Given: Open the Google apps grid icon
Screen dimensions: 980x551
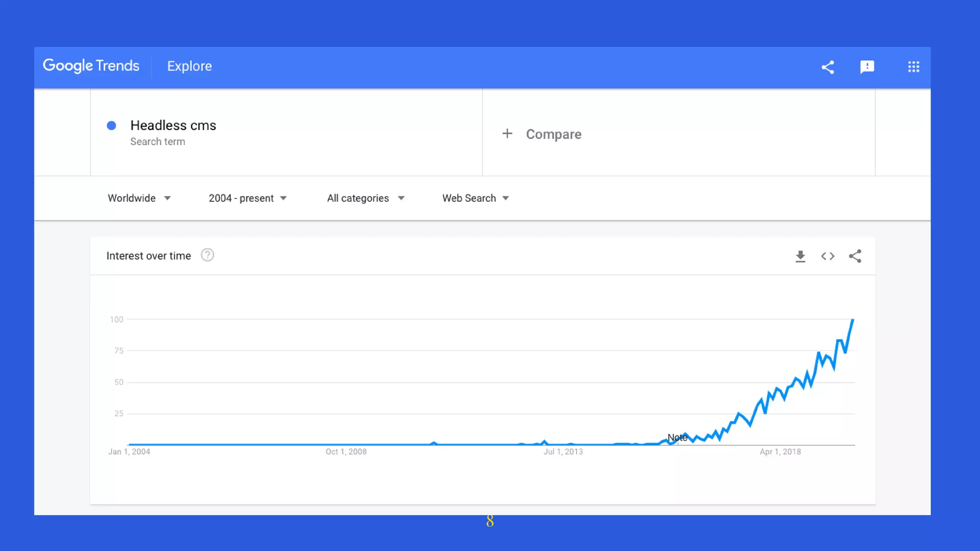Looking at the screenshot, I should pyautogui.click(x=913, y=67).
